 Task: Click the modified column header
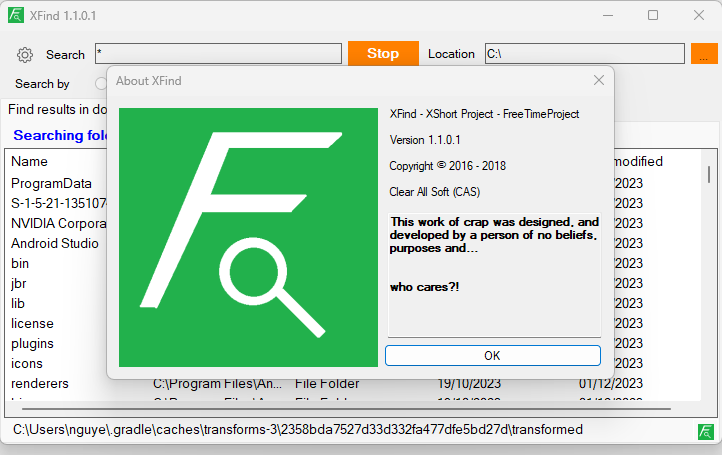[x=639, y=161]
